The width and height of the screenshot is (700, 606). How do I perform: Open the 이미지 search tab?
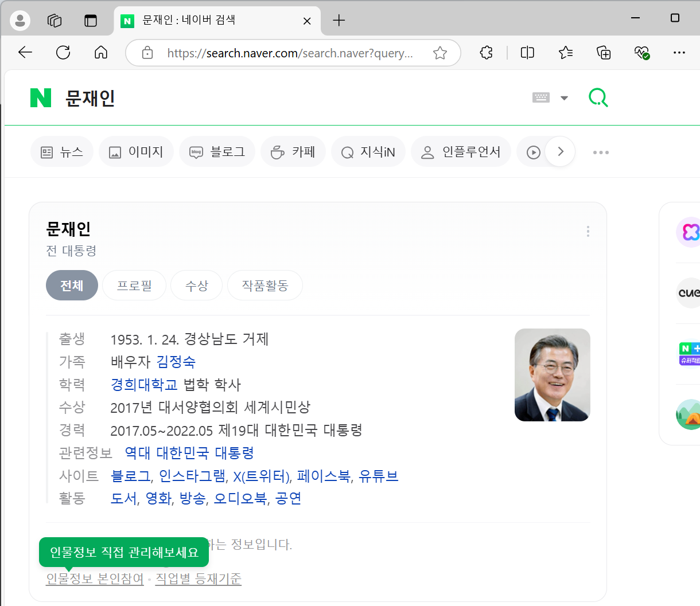[136, 152]
